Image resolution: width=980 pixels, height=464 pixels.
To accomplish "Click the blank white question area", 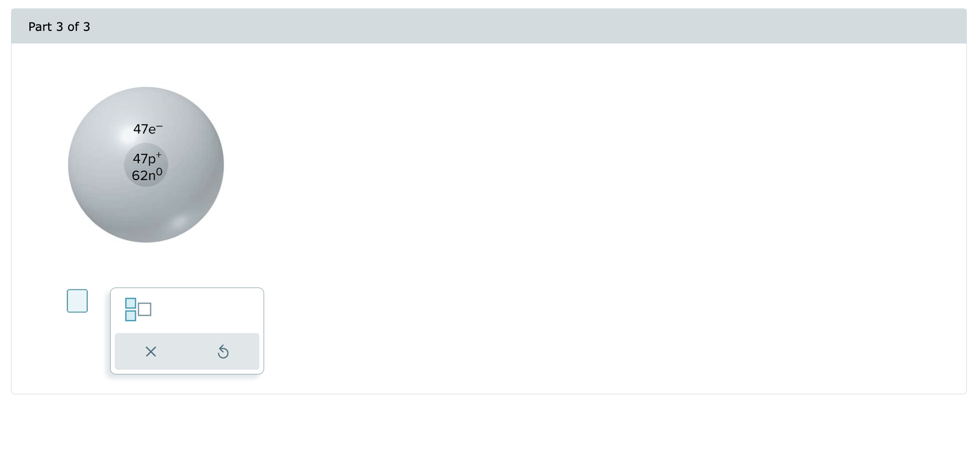I will coord(576,209).
